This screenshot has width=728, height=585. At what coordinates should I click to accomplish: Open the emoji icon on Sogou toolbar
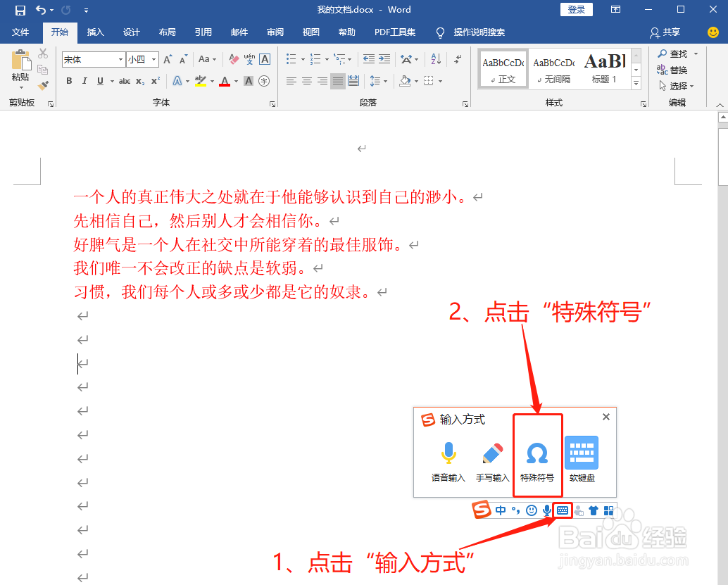pyautogui.click(x=532, y=510)
